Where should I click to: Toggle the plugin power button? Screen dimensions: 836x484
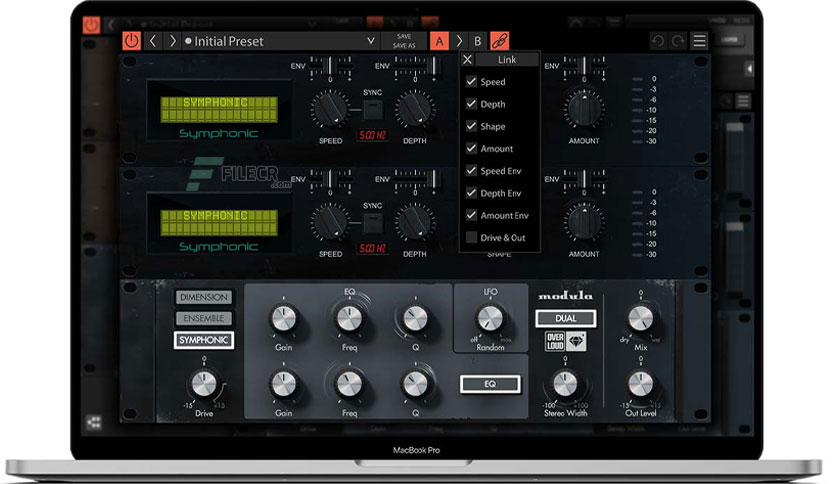pos(131,41)
